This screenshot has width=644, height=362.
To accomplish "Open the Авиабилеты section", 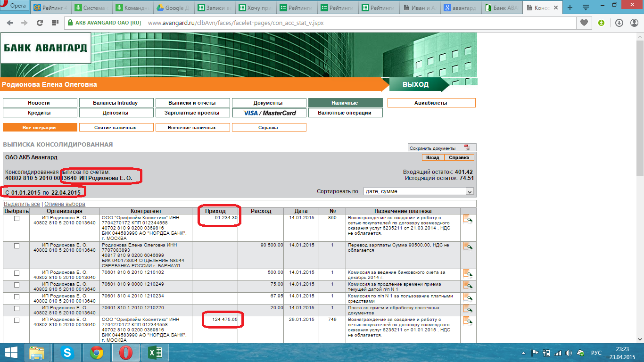I will 431,103.
